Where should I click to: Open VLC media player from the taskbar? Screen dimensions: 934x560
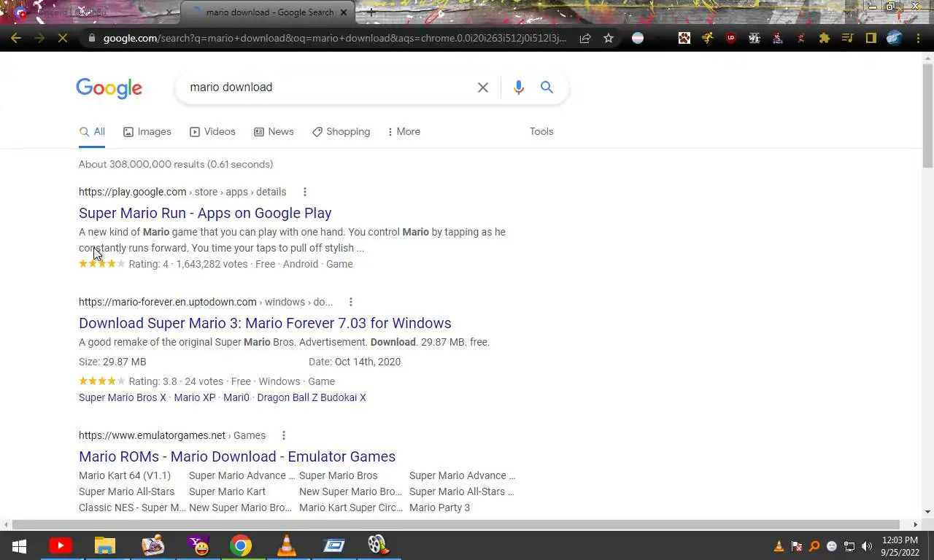pyautogui.click(x=287, y=545)
